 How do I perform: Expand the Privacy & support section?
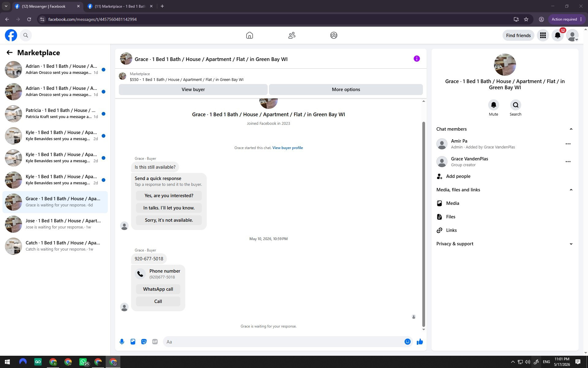[x=571, y=244]
